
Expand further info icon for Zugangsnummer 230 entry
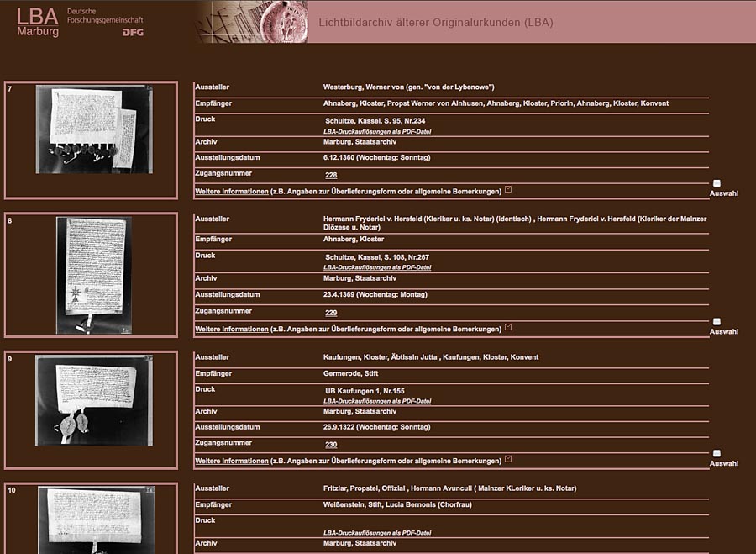[x=508, y=459]
